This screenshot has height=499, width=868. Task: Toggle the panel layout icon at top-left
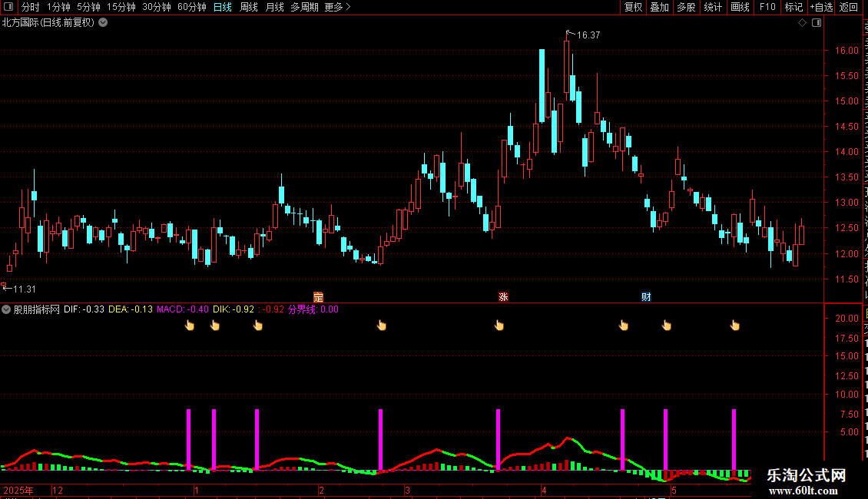8,7
